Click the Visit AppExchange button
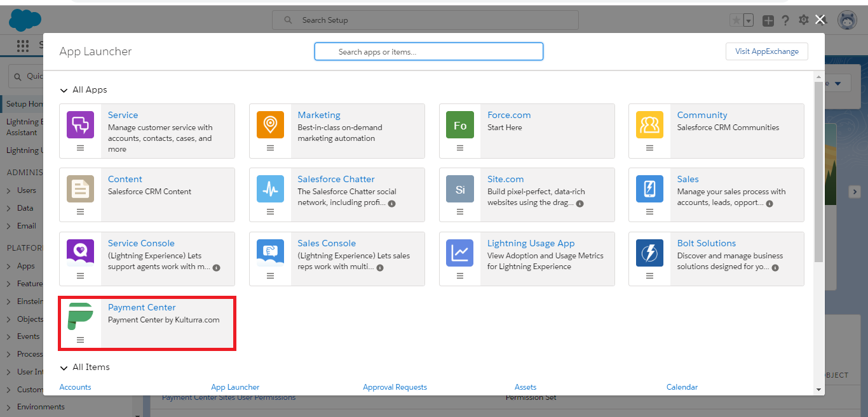Viewport: 868px width, 417px height. 767,51
